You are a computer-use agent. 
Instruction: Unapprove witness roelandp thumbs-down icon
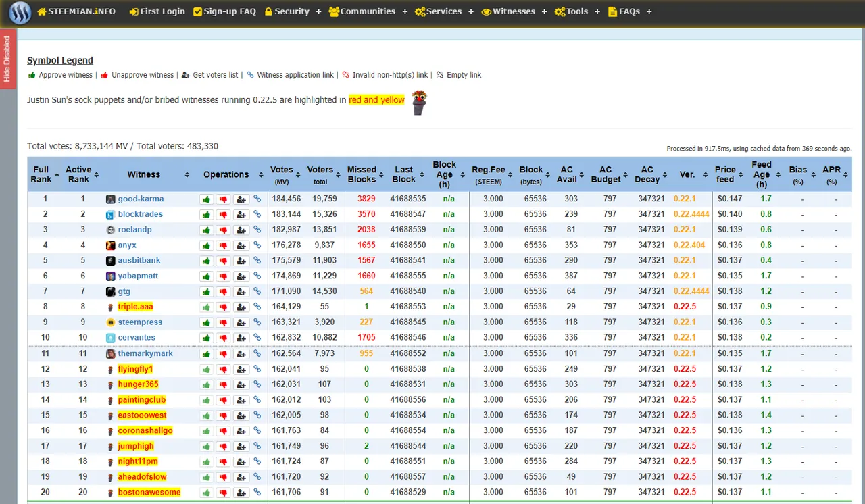(x=223, y=230)
